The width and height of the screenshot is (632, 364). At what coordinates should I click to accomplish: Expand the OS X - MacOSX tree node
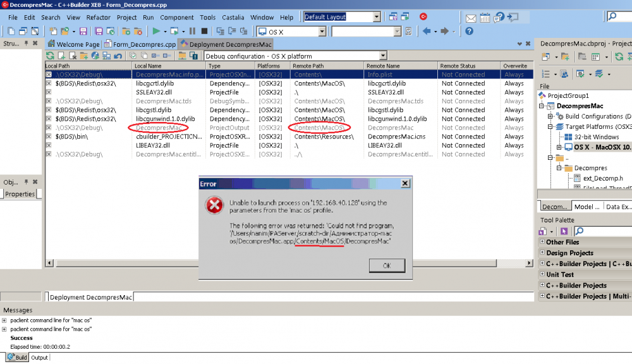pos(559,147)
